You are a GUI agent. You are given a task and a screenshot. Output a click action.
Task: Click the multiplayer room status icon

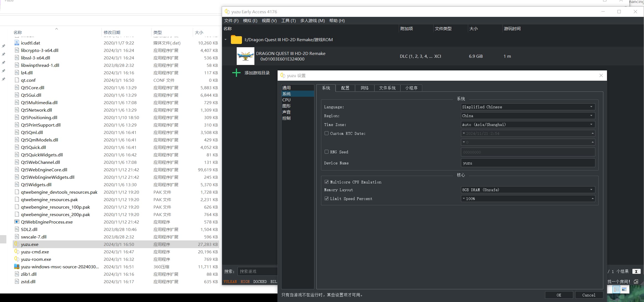click(636, 282)
